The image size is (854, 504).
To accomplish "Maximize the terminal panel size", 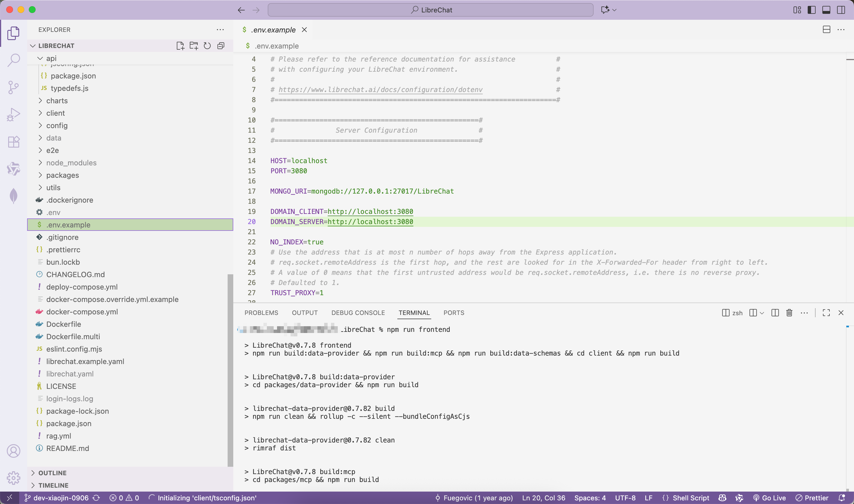I will pyautogui.click(x=826, y=313).
